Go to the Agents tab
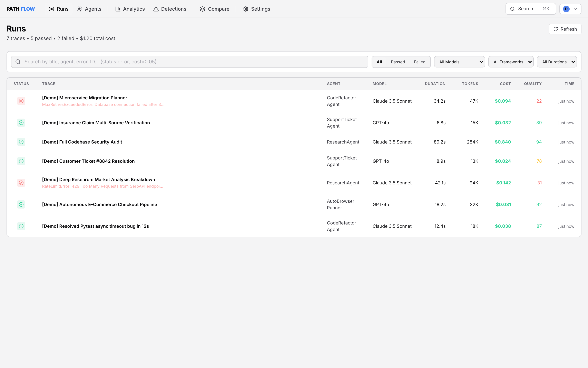Viewport: 588px width, 368px height. click(89, 9)
